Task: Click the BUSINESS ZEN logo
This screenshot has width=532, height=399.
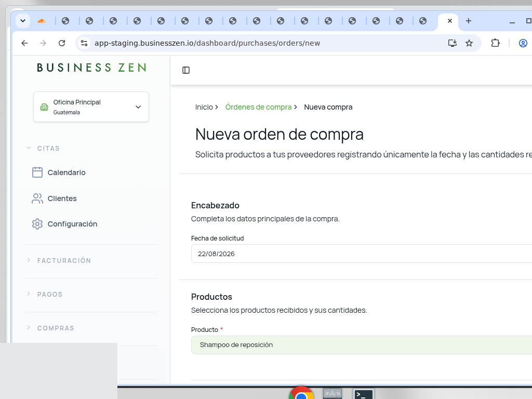Action: (91, 68)
